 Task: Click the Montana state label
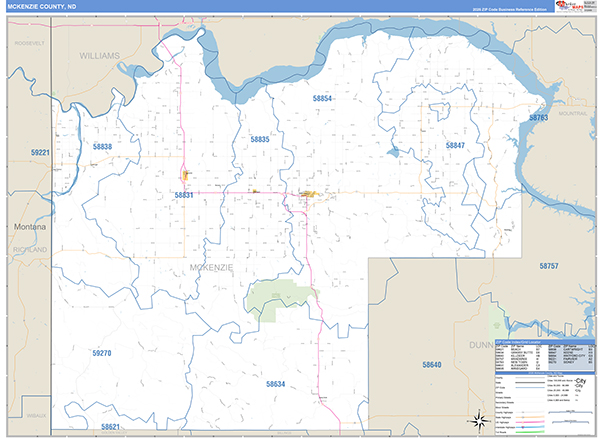pyautogui.click(x=30, y=227)
